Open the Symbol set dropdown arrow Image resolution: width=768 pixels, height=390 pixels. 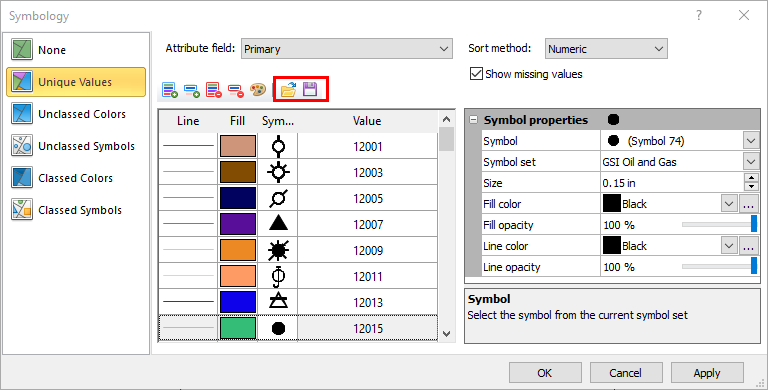coord(751,162)
